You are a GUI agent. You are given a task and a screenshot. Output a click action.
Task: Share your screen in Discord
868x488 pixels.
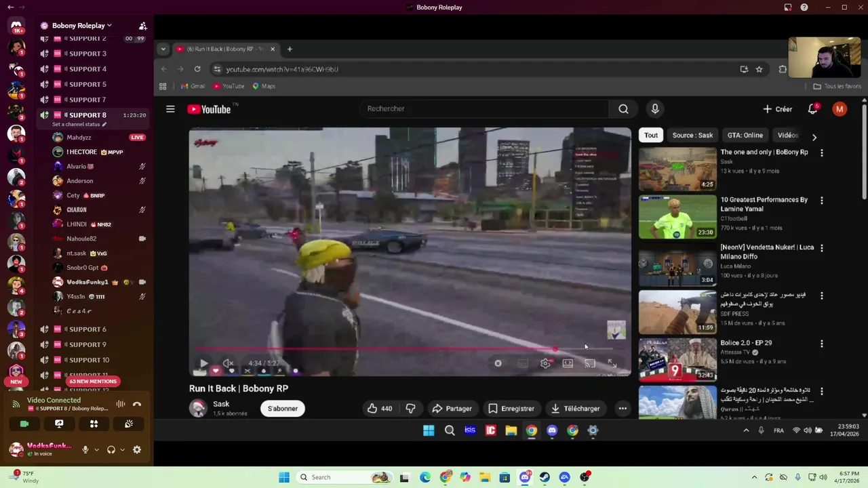(x=59, y=424)
